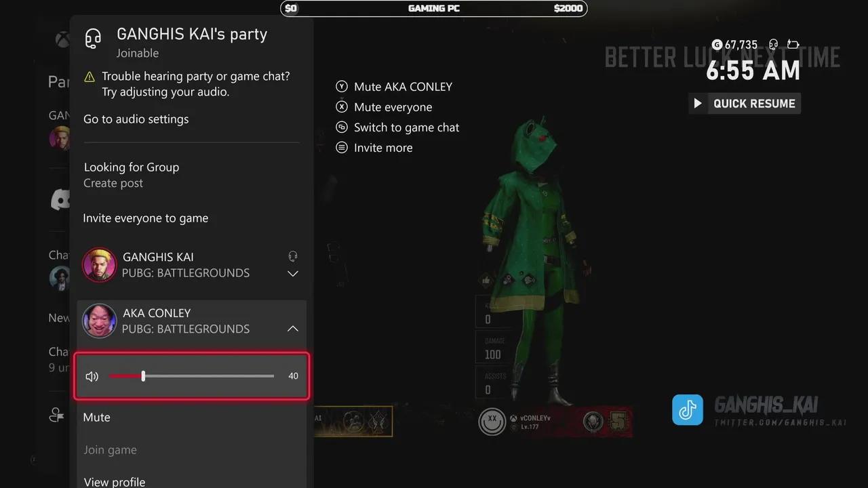Click the Discord icon behind the panel
868x488 pixels.
click(x=60, y=199)
